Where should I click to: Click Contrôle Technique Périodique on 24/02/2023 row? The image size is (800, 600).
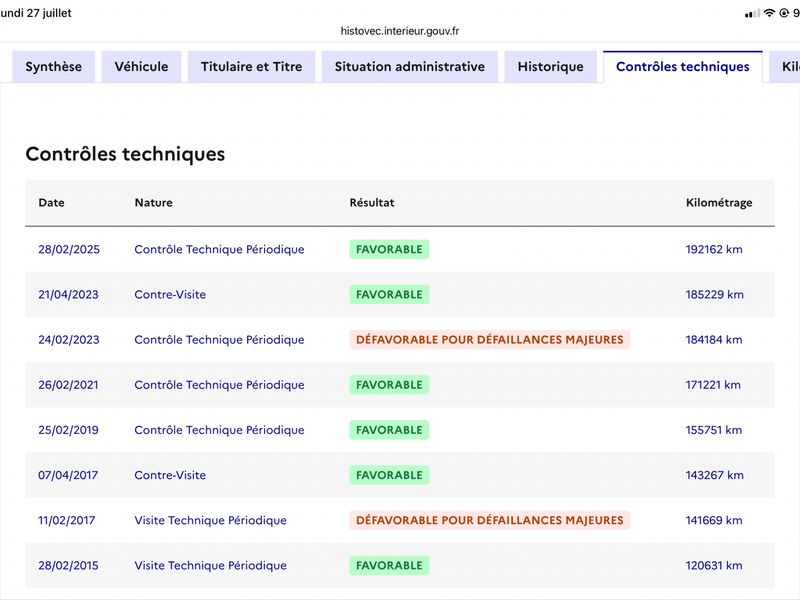click(219, 340)
